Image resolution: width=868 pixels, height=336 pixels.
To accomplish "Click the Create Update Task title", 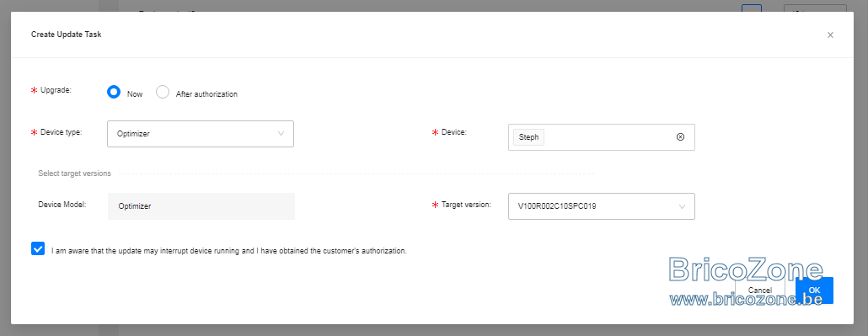I will (x=66, y=35).
